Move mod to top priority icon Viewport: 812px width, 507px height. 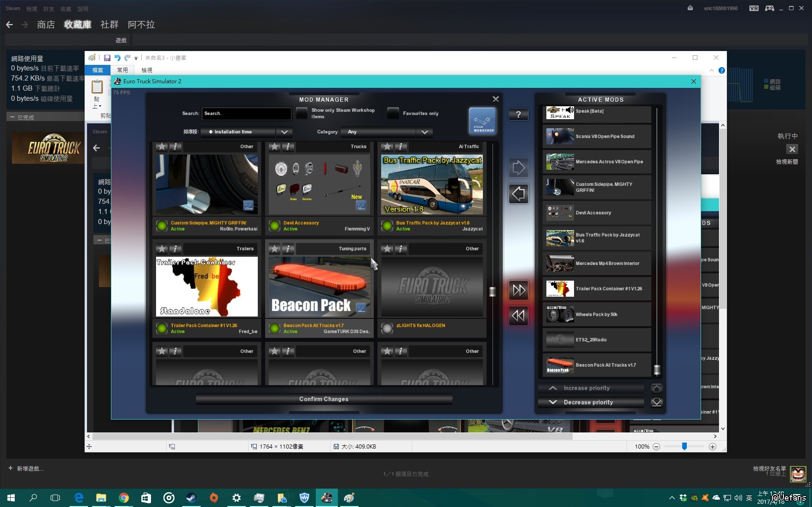(x=657, y=388)
